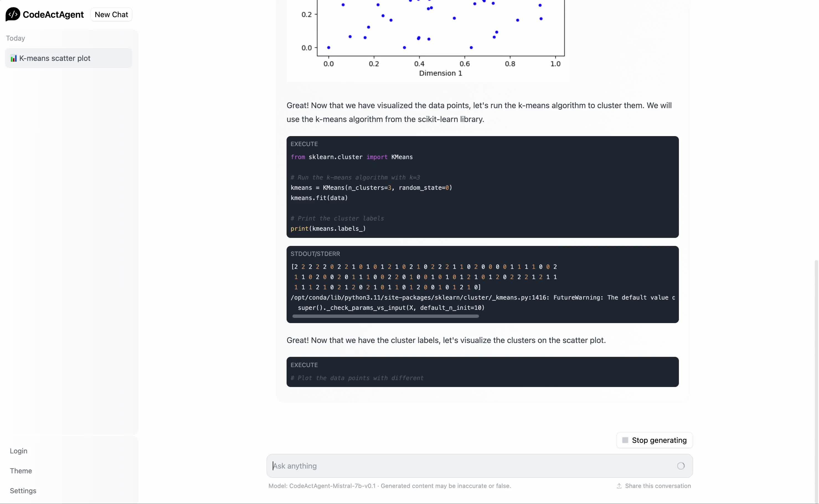
Task: Select the Settings menu entry
Action: click(x=23, y=490)
